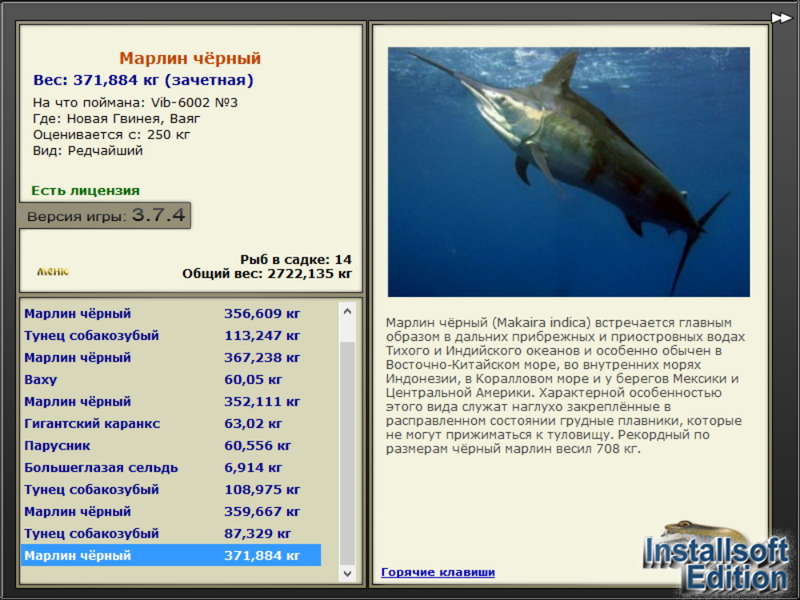
Task: Select Марлин чёрный 352,111 кг row
Action: tap(171, 401)
